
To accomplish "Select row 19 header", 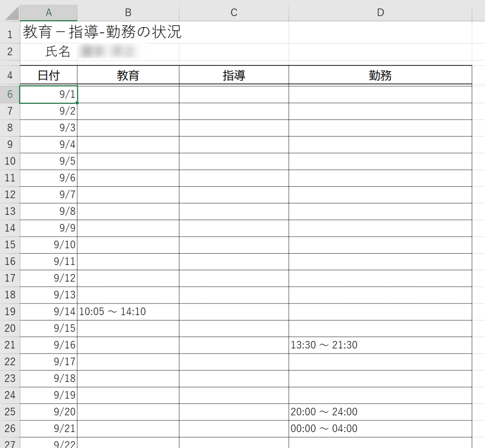I will click(10, 311).
